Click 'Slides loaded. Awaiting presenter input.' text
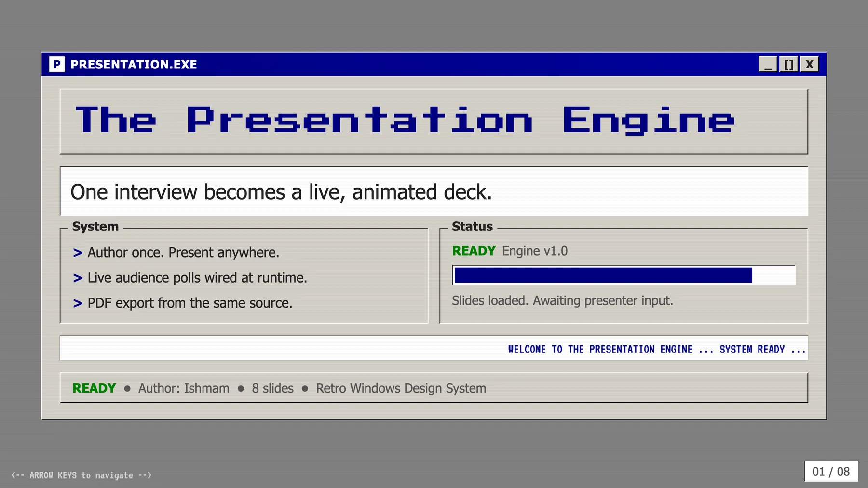This screenshot has height=488, width=868. 562,301
